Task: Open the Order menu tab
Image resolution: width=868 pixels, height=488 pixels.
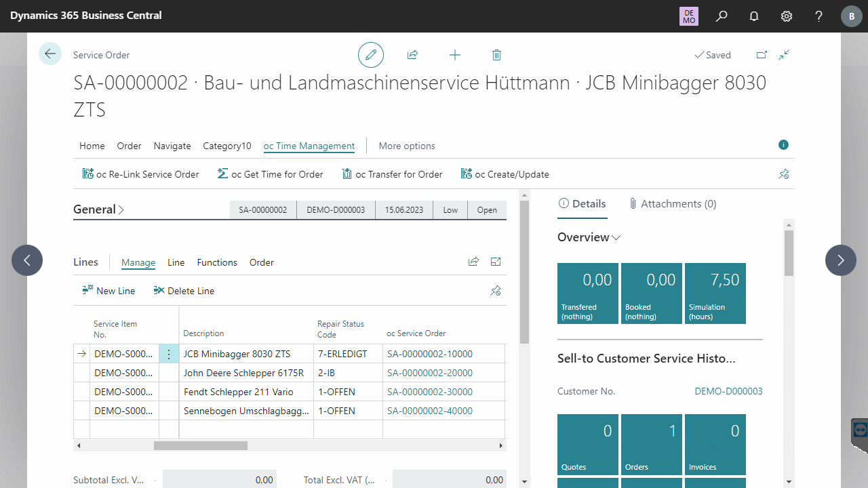Action: (x=129, y=146)
